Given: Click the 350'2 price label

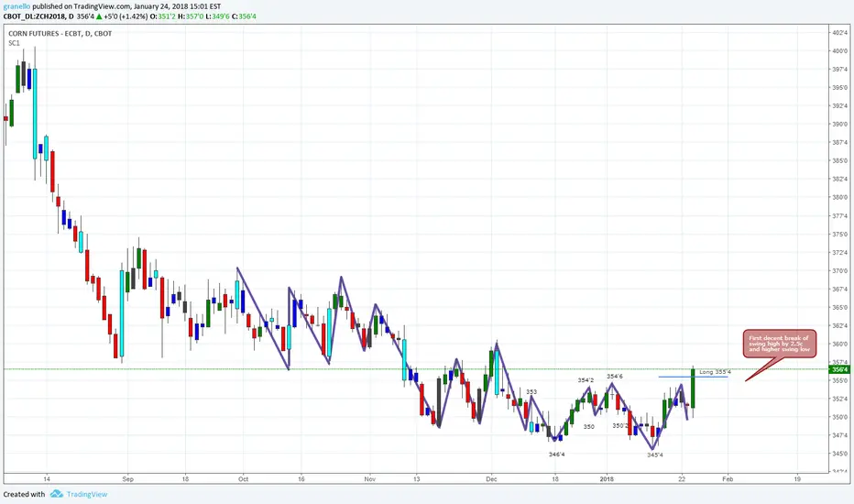Looking at the screenshot, I should tap(619, 425).
